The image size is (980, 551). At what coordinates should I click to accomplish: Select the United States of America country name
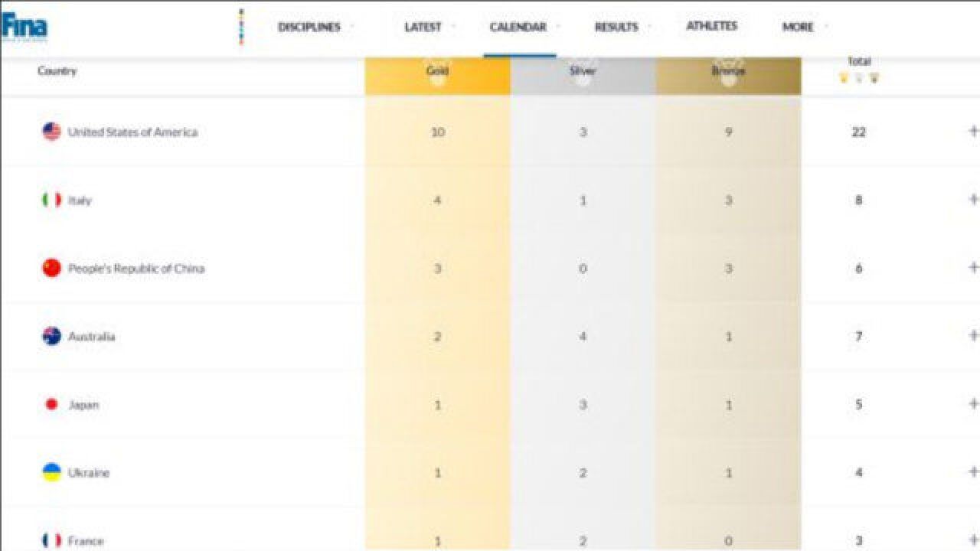pos(132,132)
